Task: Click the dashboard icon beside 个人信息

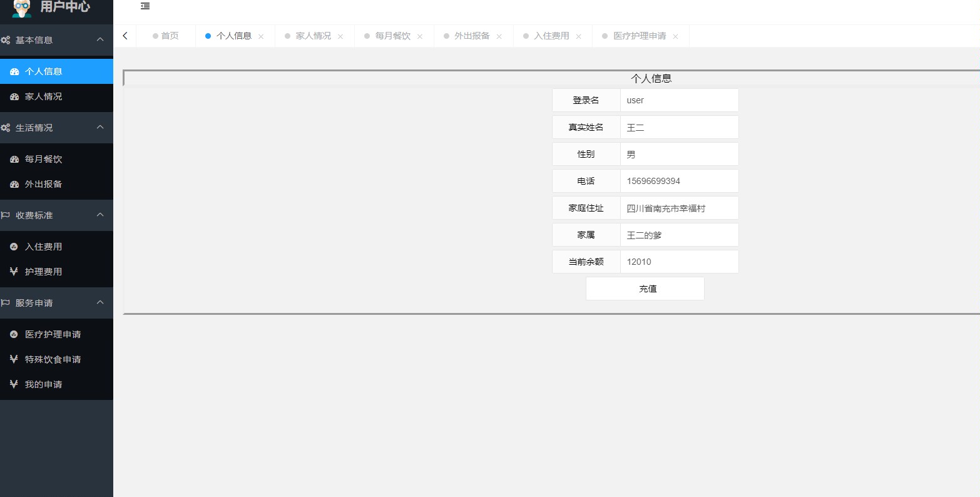Action: coord(14,71)
